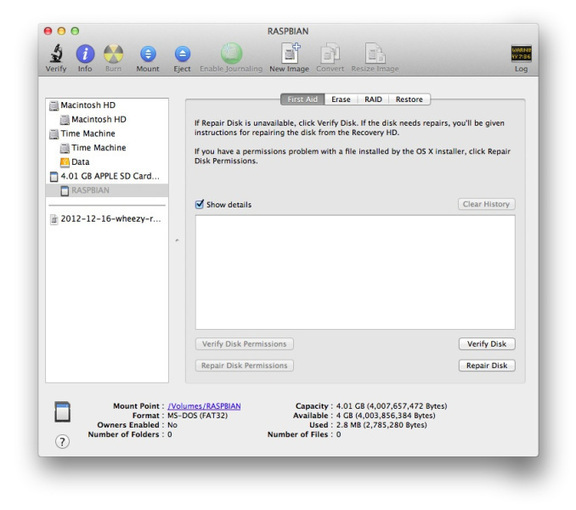576x510 pixels.
Task: Switch to the Restore tab
Action: pyautogui.click(x=409, y=100)
